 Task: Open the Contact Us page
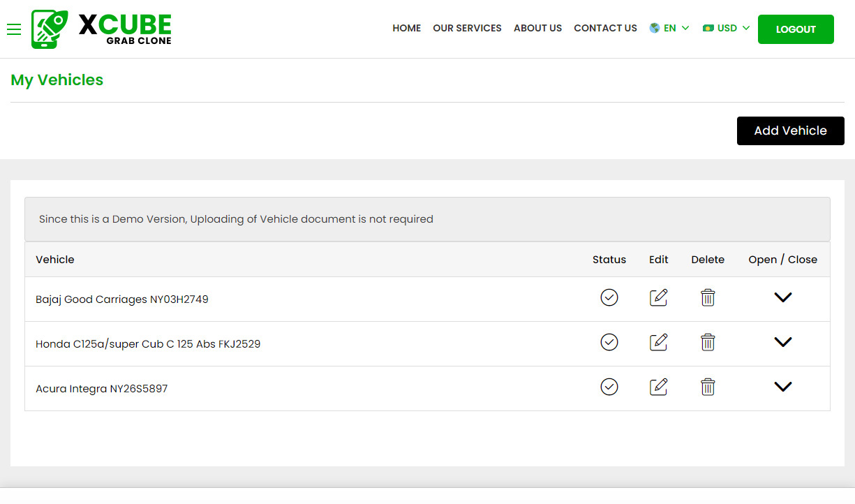[x=605, y=29]
